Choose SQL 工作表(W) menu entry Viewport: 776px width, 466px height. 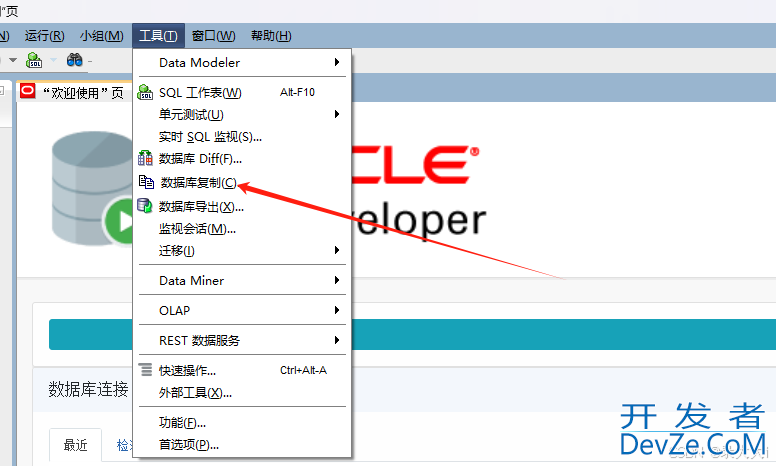point(242,93)
